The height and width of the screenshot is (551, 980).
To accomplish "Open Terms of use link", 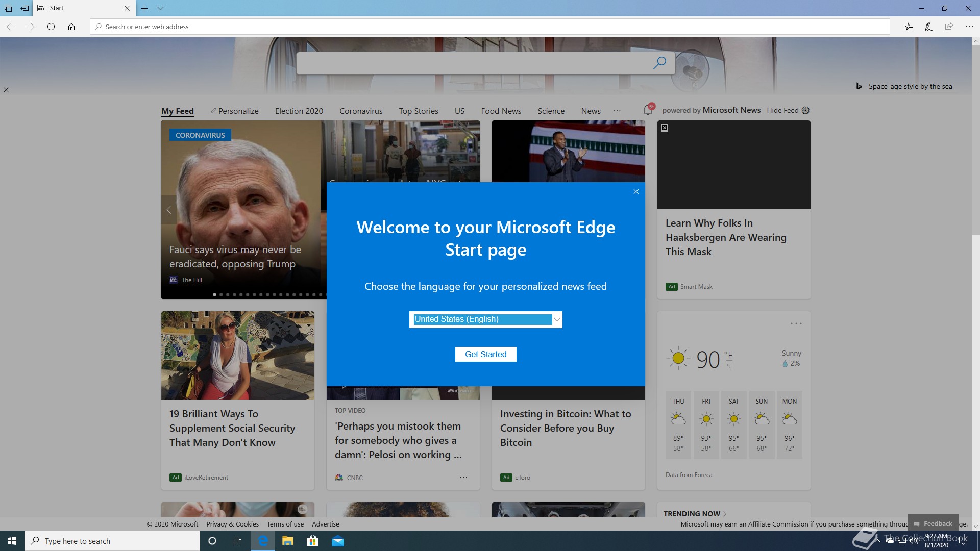I will (285, 524).
